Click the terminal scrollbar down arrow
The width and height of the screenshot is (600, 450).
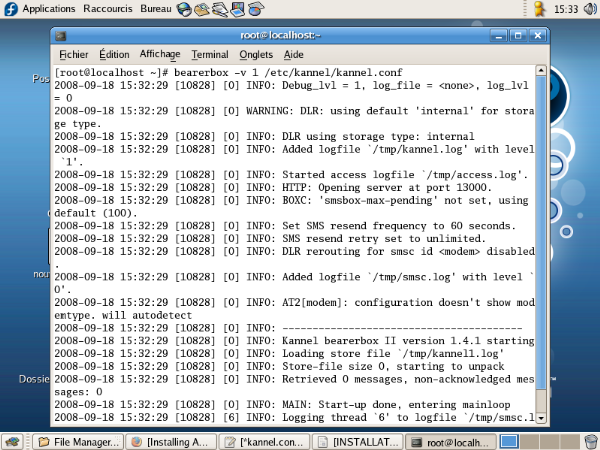(541, 418)
